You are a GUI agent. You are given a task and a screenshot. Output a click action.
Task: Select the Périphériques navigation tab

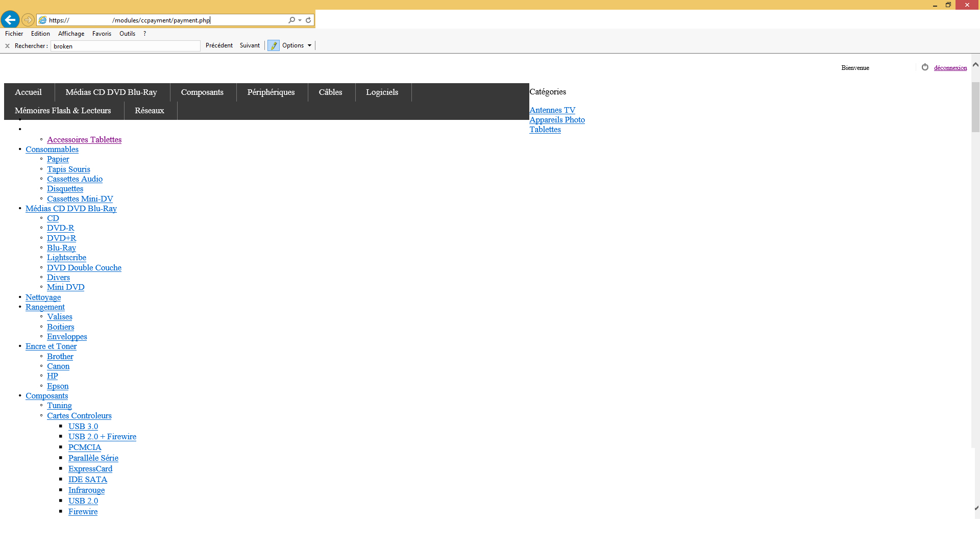[271, 92]
